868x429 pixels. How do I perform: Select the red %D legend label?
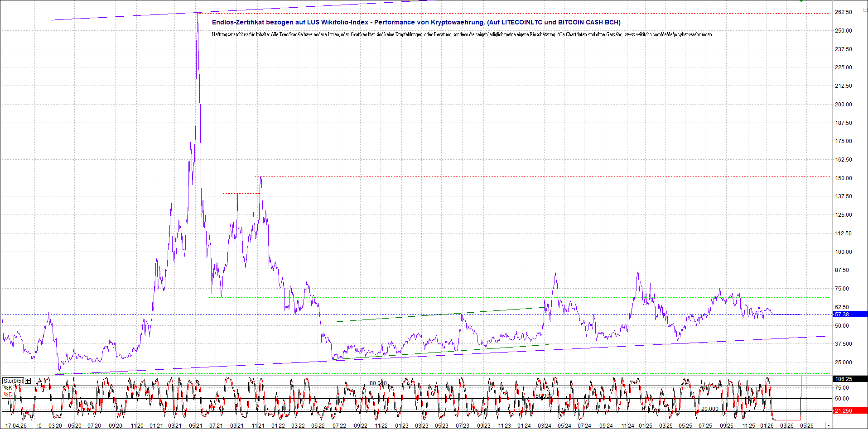[x=8, y=395]
